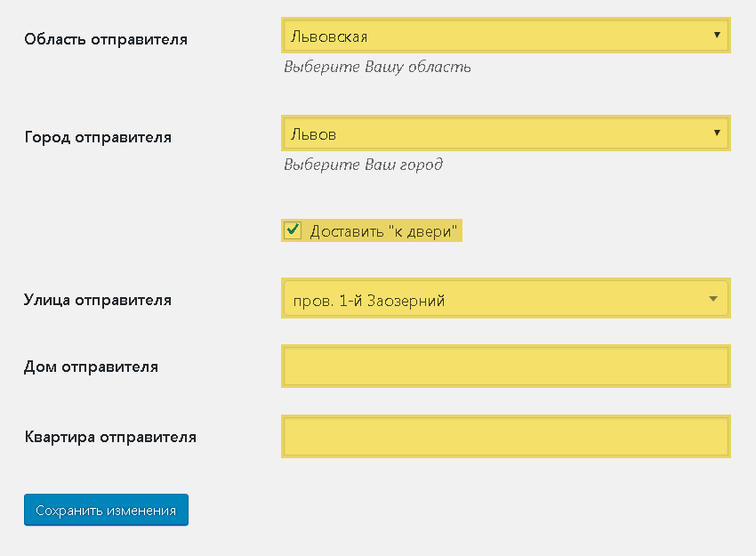Viewport: 756px width, 556px height.
Task: Click the hint Выберите Ваш город
Action: [363, 165]
